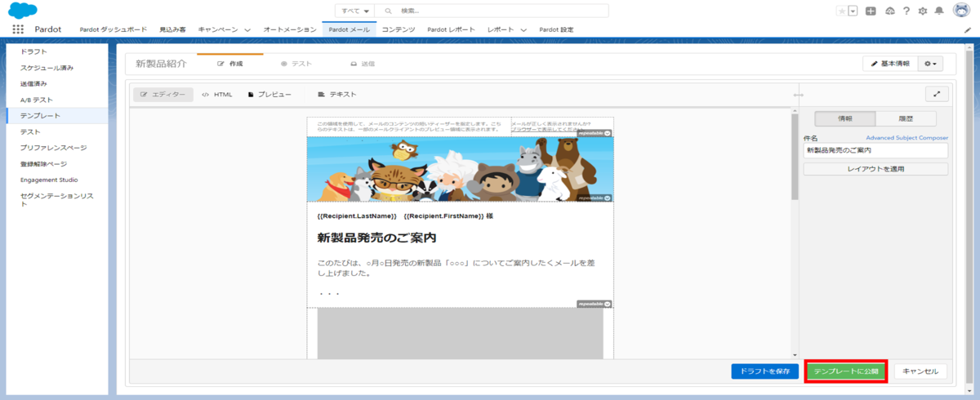
Task: Open the search scope dropdown すべて
Action: pyautogui.click(x=354, y=11)
